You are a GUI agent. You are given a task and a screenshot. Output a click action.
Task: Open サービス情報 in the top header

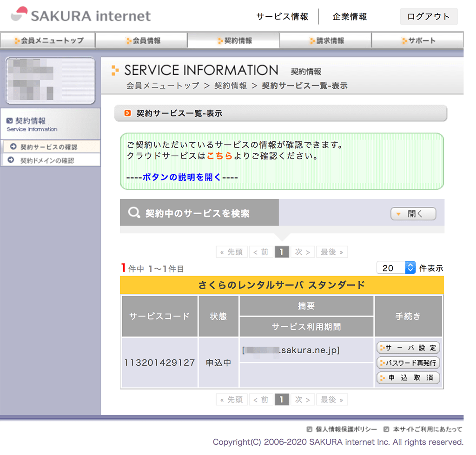282,16
